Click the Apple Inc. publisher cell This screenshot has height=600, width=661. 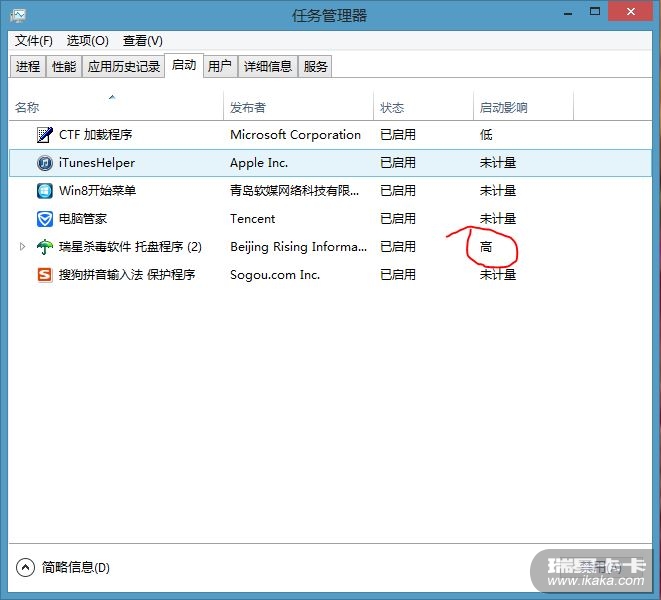click(259, 163)
